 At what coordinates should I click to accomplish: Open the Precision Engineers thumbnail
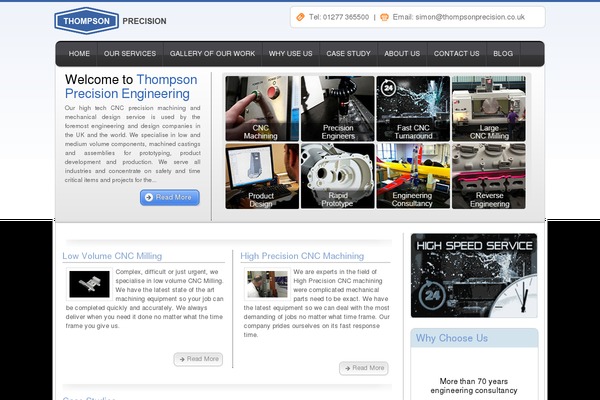click(x=338, y=109)
